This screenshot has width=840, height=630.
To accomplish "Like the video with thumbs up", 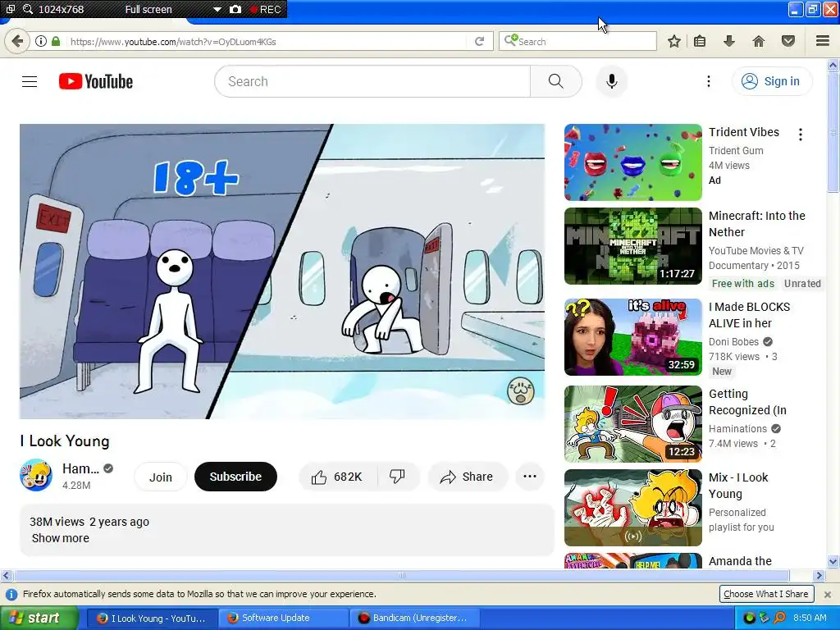I will [338, 477].
